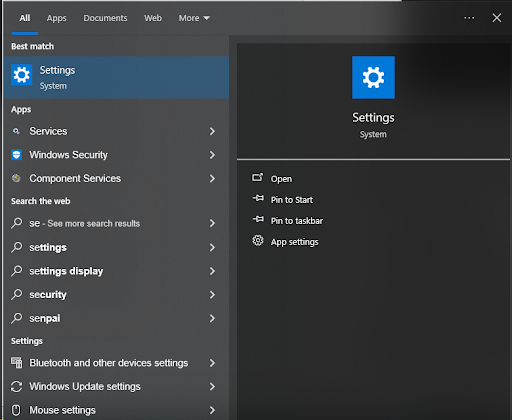Expand arrow for 'senpai' web suggestion
Image resolution: width=512 pixels, height=420 pixels.
pyautogui.click(x=212, y=318)
